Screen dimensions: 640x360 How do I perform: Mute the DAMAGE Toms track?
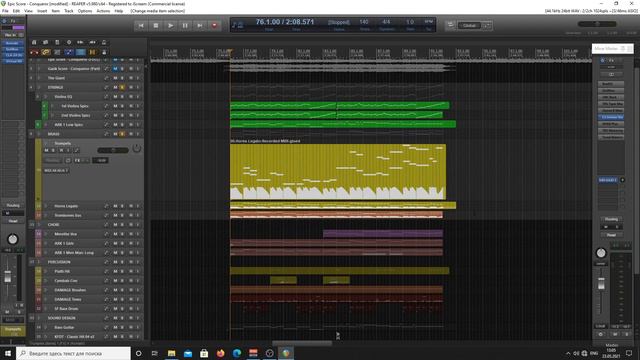tap(115, 299)
